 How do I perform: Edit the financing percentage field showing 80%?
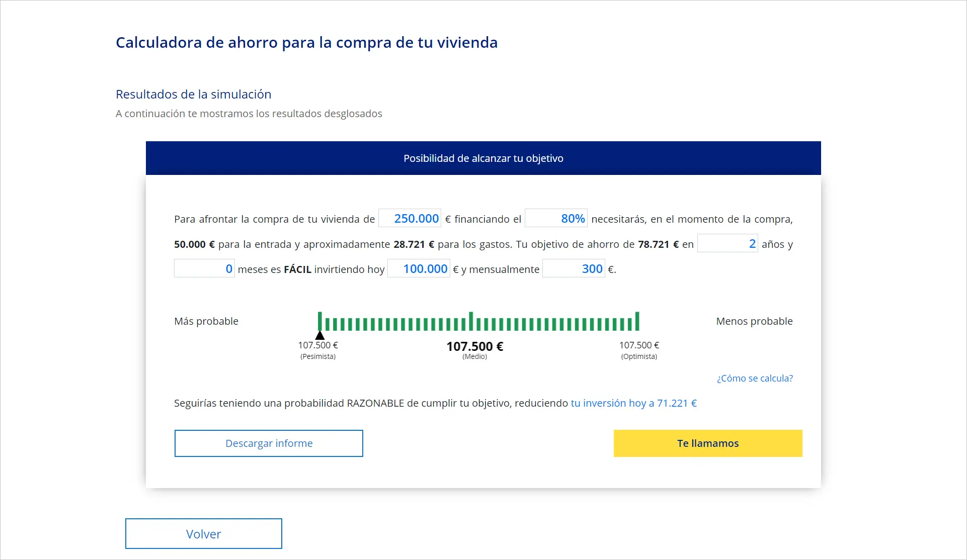click(x=556, y=219)
